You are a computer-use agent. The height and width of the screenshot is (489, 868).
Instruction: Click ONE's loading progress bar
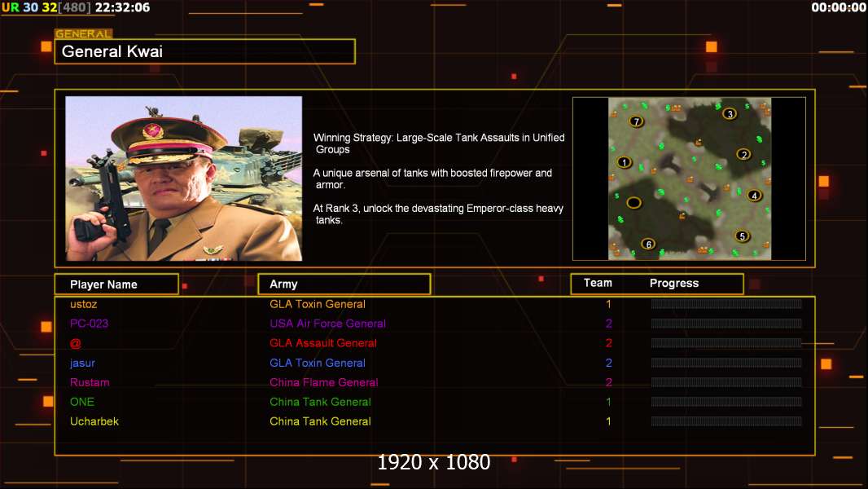tap(726, 402)
